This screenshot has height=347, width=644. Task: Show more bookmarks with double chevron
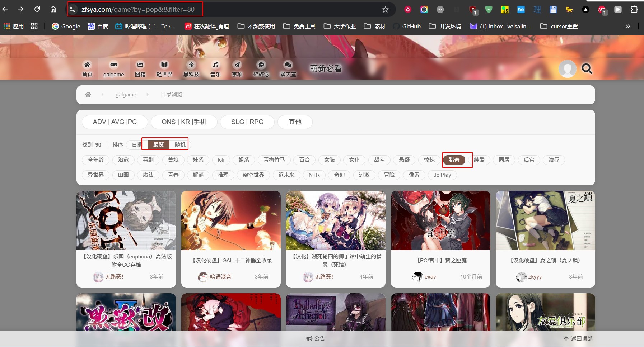(x=627, y=26)
